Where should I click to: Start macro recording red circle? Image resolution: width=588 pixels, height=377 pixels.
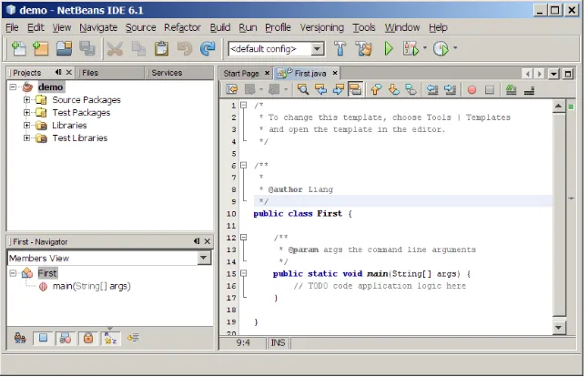(471, 89)
